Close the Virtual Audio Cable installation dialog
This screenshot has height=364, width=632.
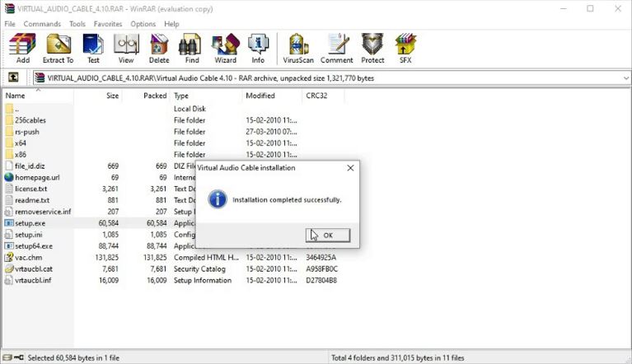[350, 168]
